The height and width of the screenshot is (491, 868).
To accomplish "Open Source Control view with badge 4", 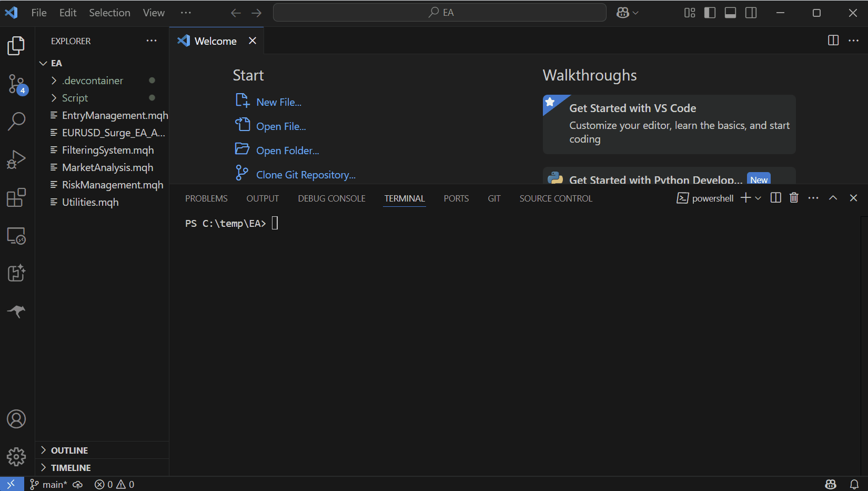I will tap(16, 84).
